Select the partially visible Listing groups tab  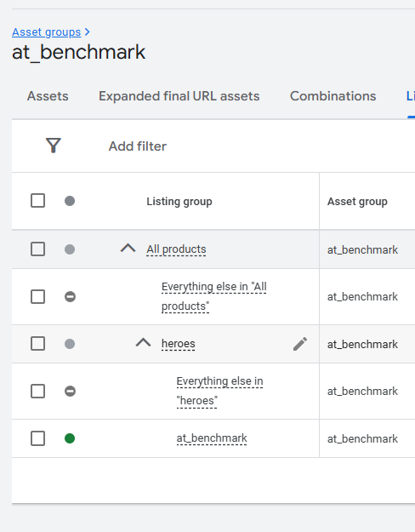click(411, 96)
